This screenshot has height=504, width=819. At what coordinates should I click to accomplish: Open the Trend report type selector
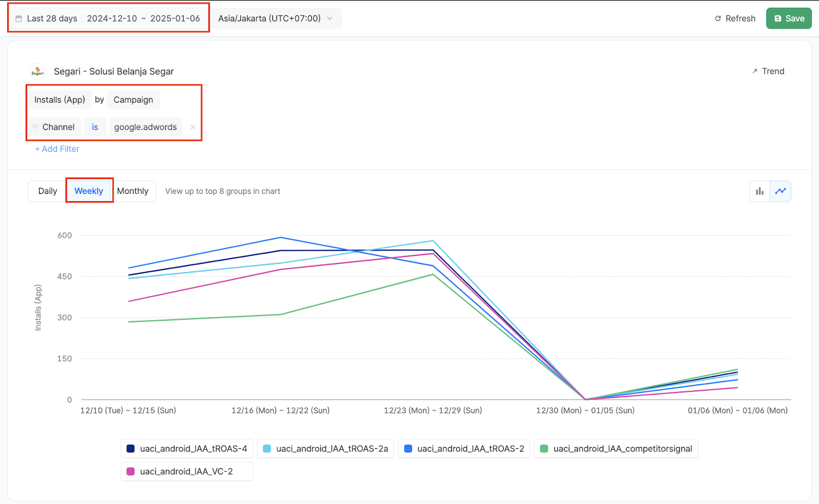click(x=768, y=71)
